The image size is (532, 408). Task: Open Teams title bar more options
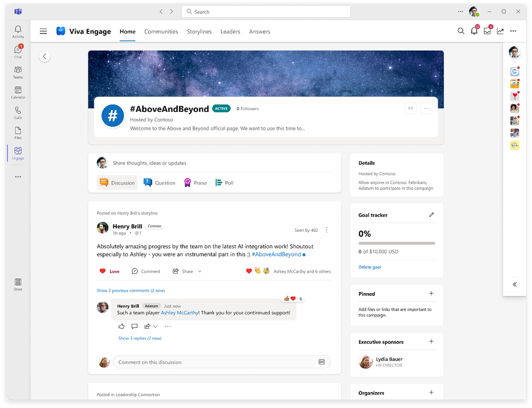click(461, 12)
